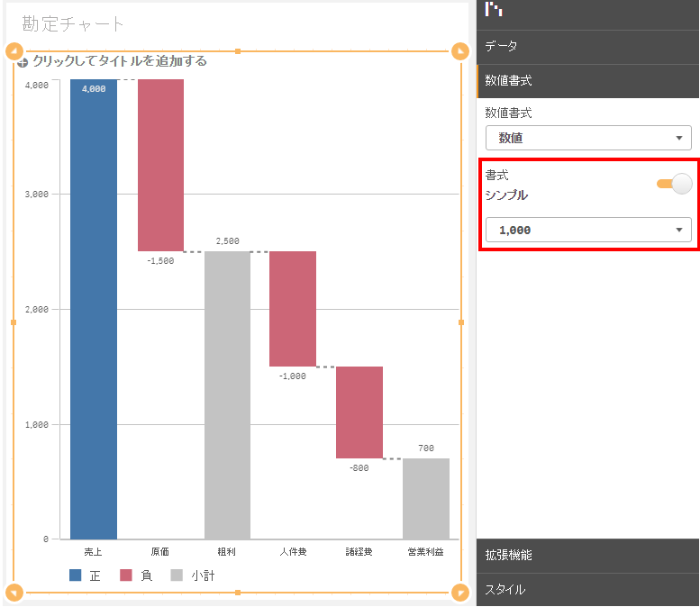
Task: Select the red 原価 bar
Action: pos(160,165)
